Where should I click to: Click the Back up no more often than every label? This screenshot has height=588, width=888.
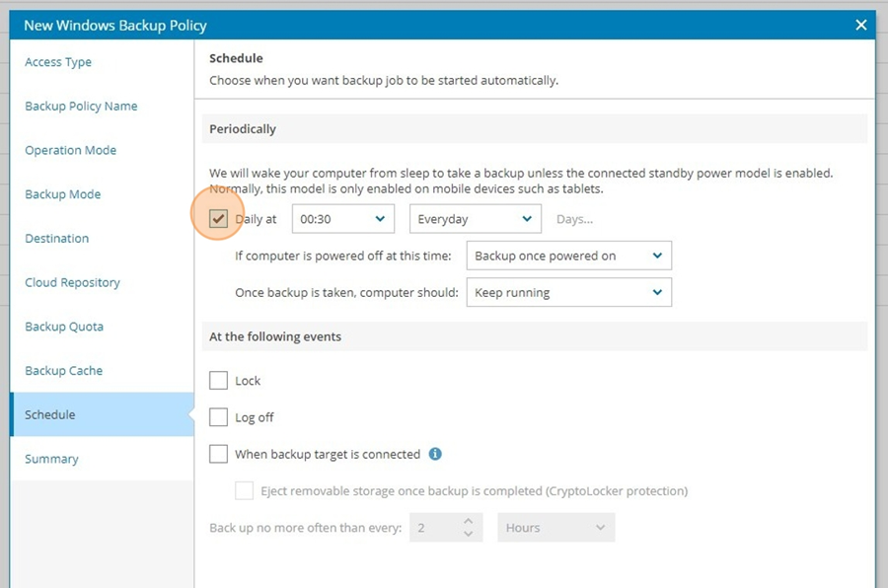pyautogui.click(x=305, y=528)
